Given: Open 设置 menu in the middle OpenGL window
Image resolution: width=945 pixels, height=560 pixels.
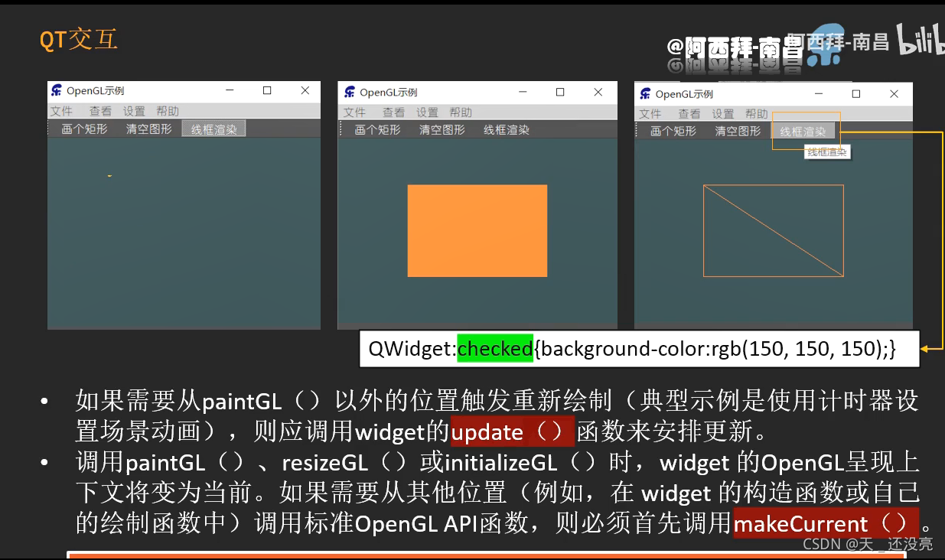Looking at the screenshot, I should (x=427, y=112).
